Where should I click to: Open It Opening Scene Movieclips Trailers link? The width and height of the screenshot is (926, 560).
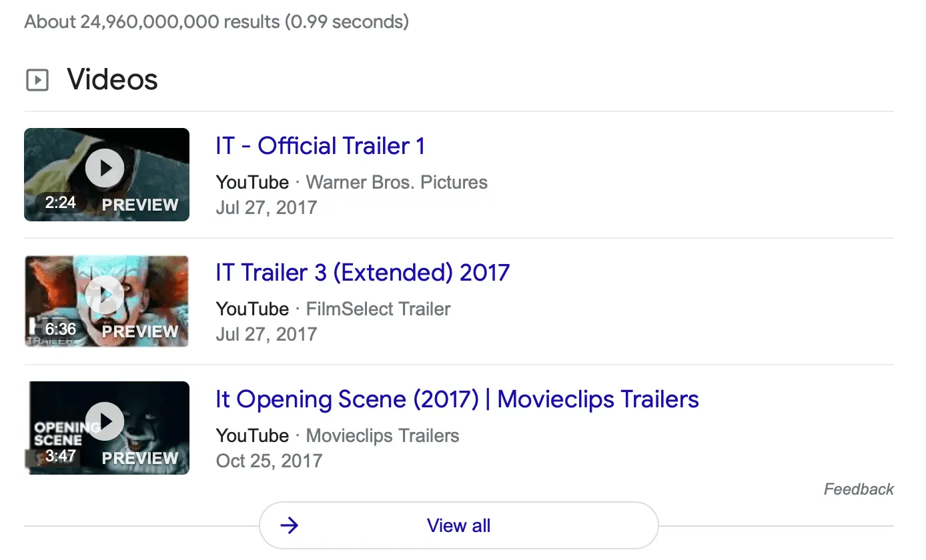[x=457, y=399]
